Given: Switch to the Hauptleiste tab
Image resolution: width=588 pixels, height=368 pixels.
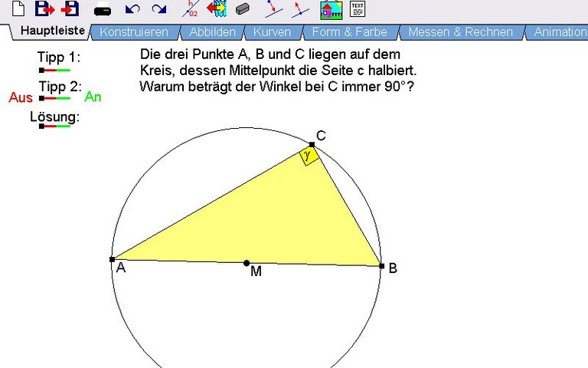Looking at the screenshot, I should tap(53, 31).
